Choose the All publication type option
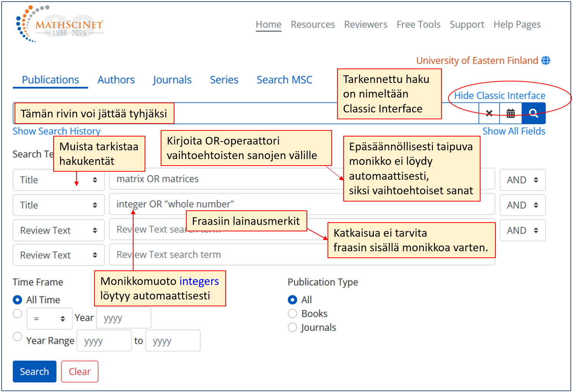 click(292, 299)
